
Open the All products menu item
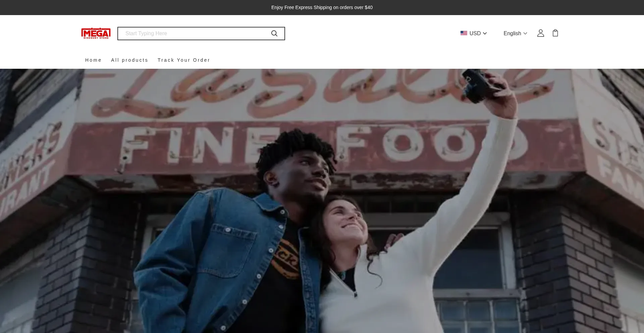pyautogui.click(x=129, y=60)
